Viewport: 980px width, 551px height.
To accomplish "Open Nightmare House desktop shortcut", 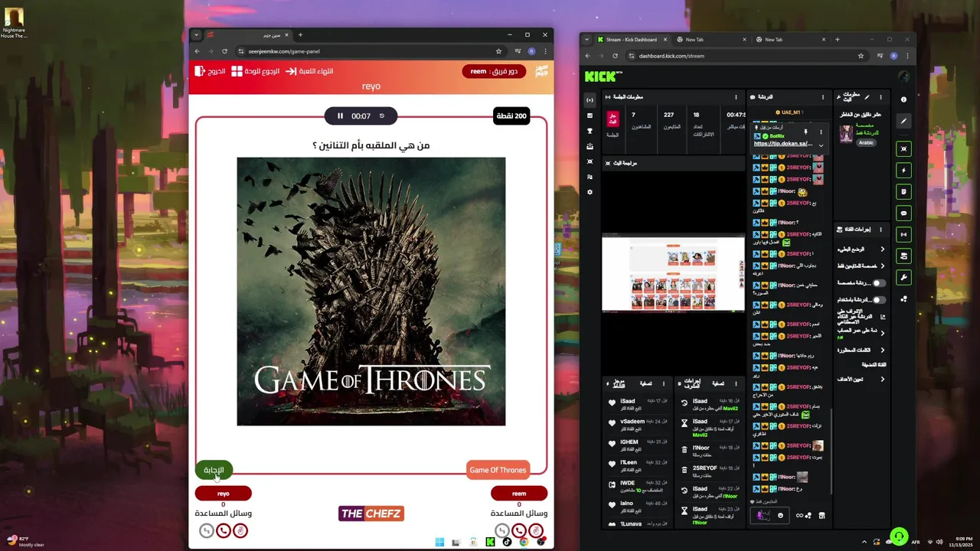I will pyautogui.click(x=14, y=23).
